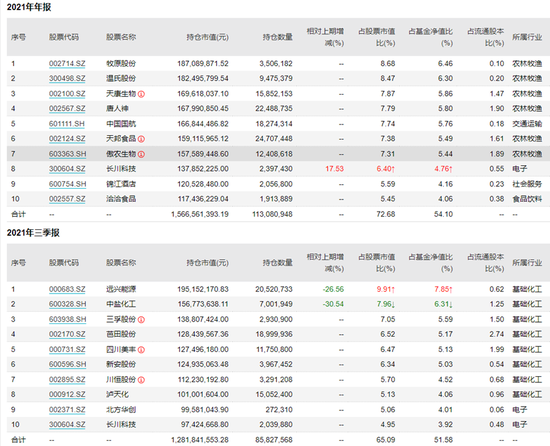Click market value 187,089,871.52
The width and height of the screenshot is (550, 446).
(x=203, y=63)
